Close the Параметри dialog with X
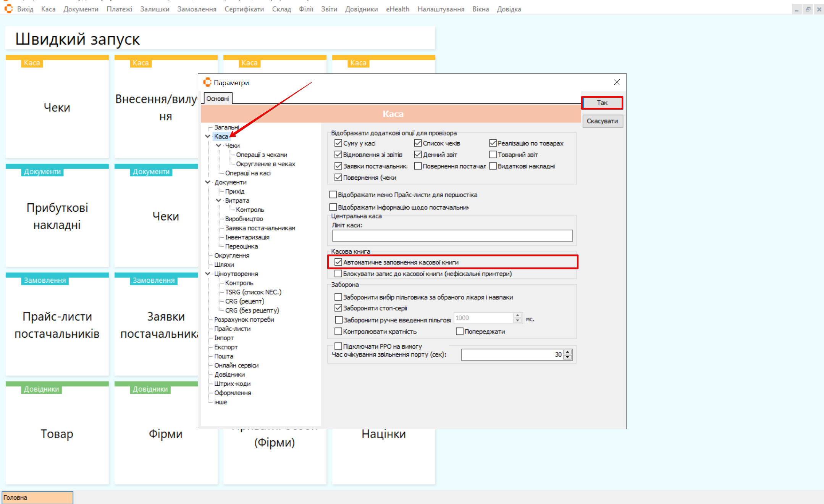 (x=617, y=82)
